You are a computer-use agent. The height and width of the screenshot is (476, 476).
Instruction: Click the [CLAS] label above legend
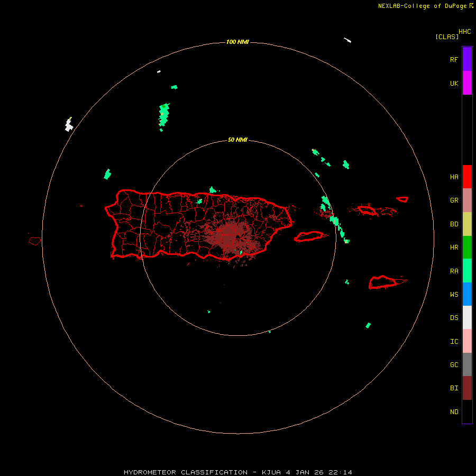click(447, 36)
